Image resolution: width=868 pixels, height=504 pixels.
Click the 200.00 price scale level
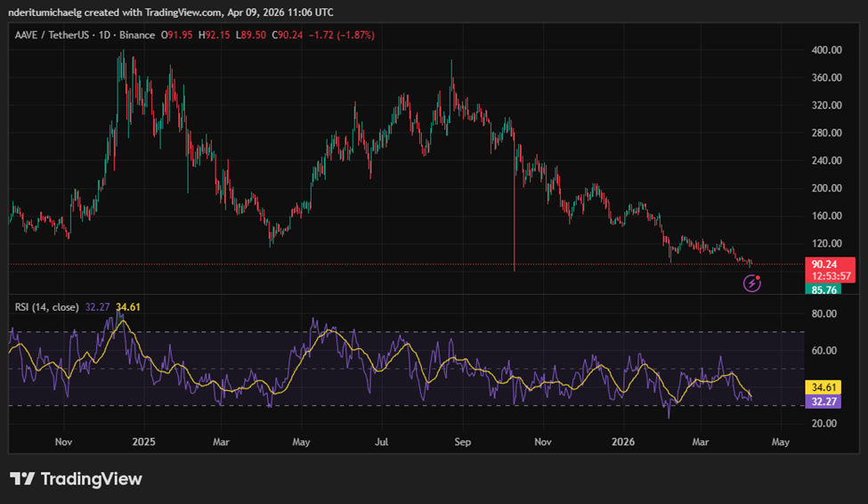[x=826, y=189]
